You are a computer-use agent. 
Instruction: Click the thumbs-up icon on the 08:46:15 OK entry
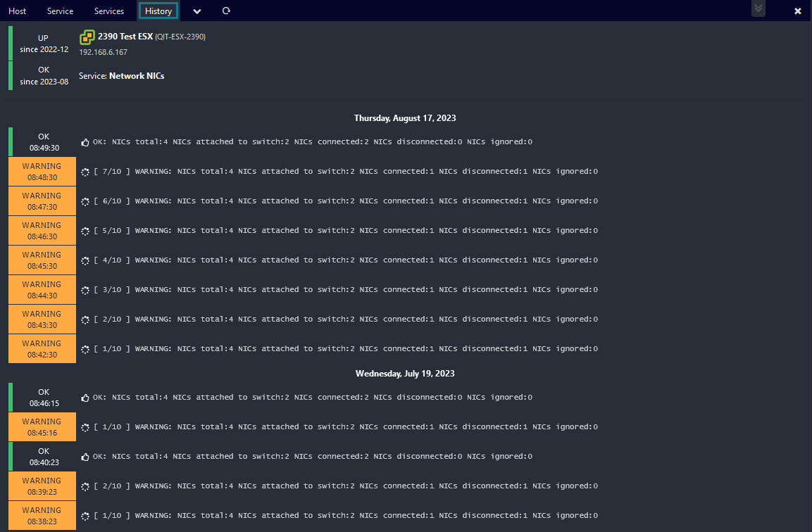pos(84,396)
